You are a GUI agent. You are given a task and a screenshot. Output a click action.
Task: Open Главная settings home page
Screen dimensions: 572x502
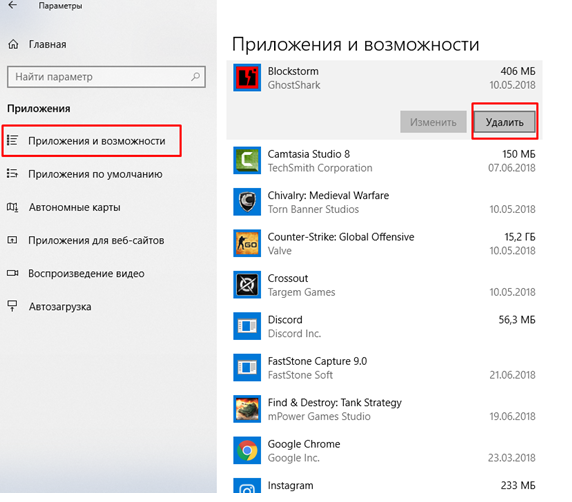pyautogui.click(x=47, y=45)
